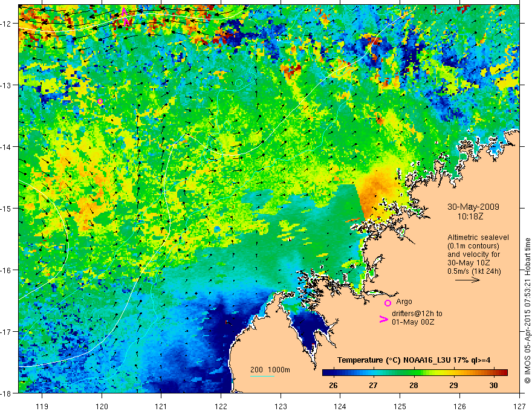This screenshot has height=411, width=532.
Task: Click the longitude axis label '125'
Action: pyautogui.click(x=400, y=406)
